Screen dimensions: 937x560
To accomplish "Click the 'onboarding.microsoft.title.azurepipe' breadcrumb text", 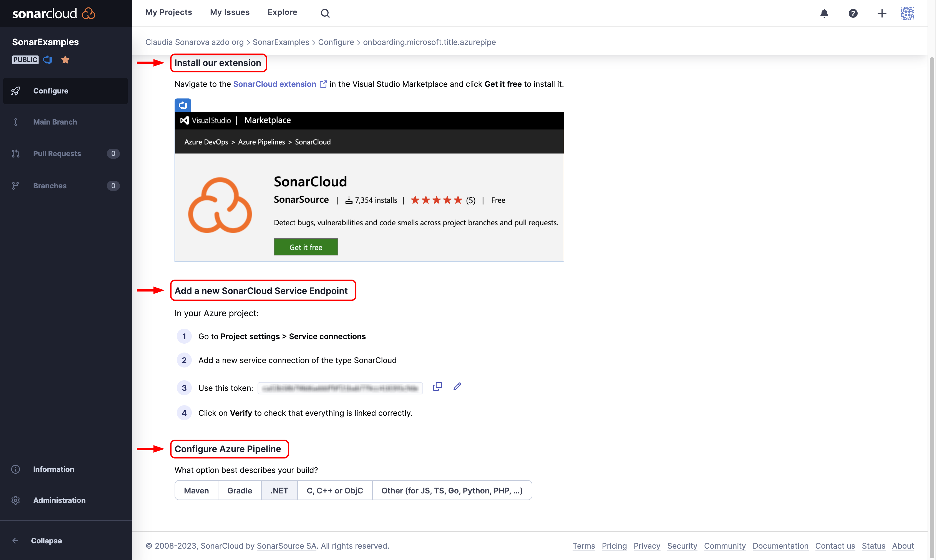I will 429,42.
